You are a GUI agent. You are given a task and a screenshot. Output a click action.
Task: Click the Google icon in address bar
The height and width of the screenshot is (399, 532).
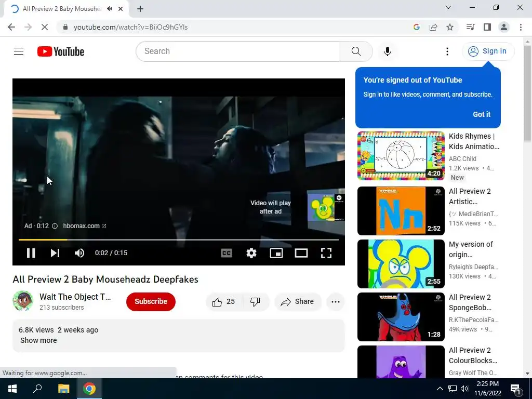point(417,27)
